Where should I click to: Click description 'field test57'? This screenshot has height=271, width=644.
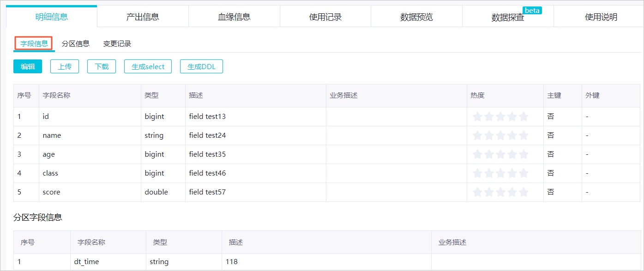[x=207, y=192]
